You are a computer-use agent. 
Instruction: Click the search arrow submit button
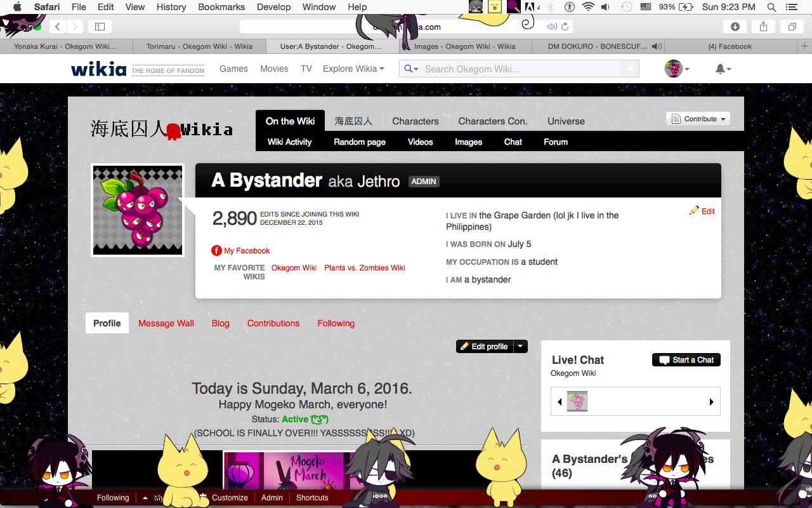(x=629, y=69)
